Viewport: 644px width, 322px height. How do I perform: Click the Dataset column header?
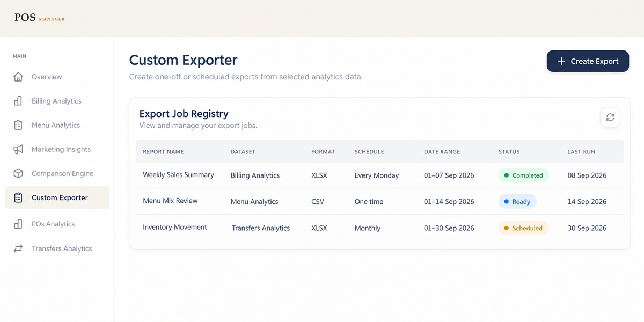243,152
